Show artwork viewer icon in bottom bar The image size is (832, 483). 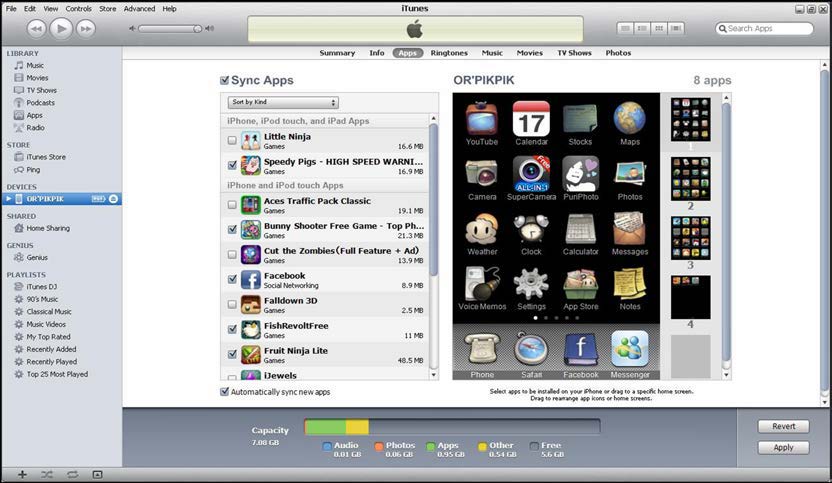coord(97,475)
